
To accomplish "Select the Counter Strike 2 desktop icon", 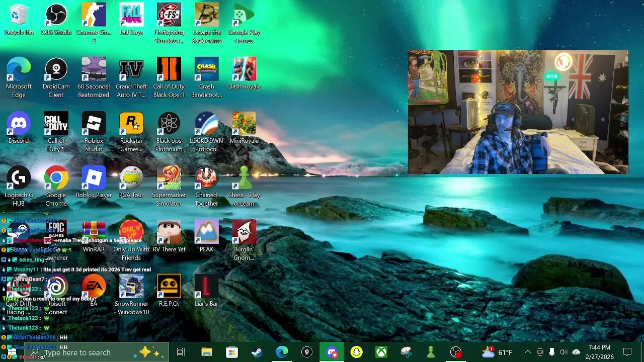I will (94, 24).
